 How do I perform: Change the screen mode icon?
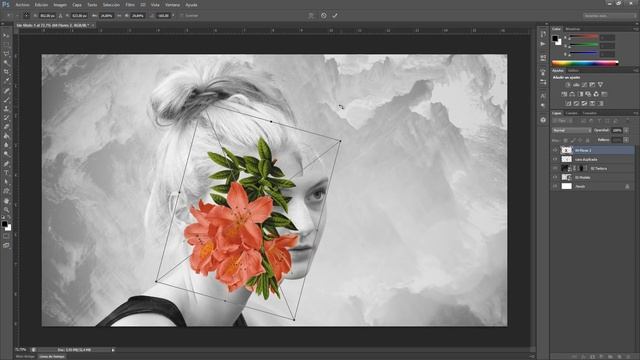point(6,245)
